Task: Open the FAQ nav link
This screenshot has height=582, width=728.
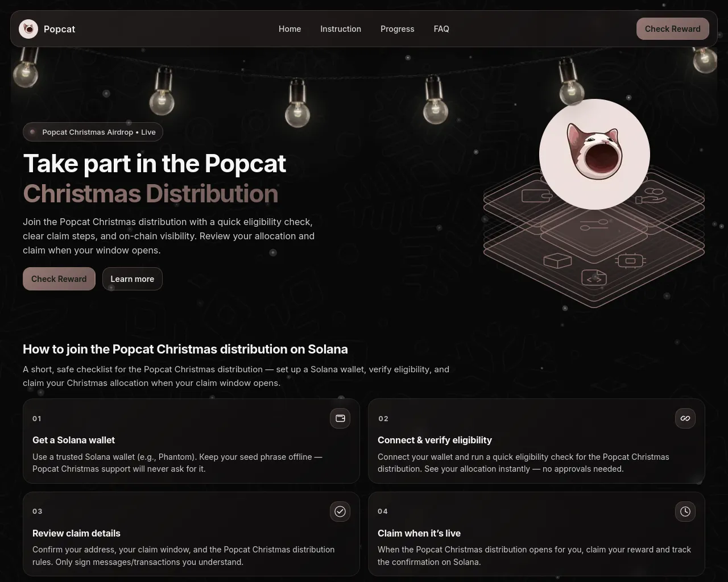Action: click(x=441, y=29)
